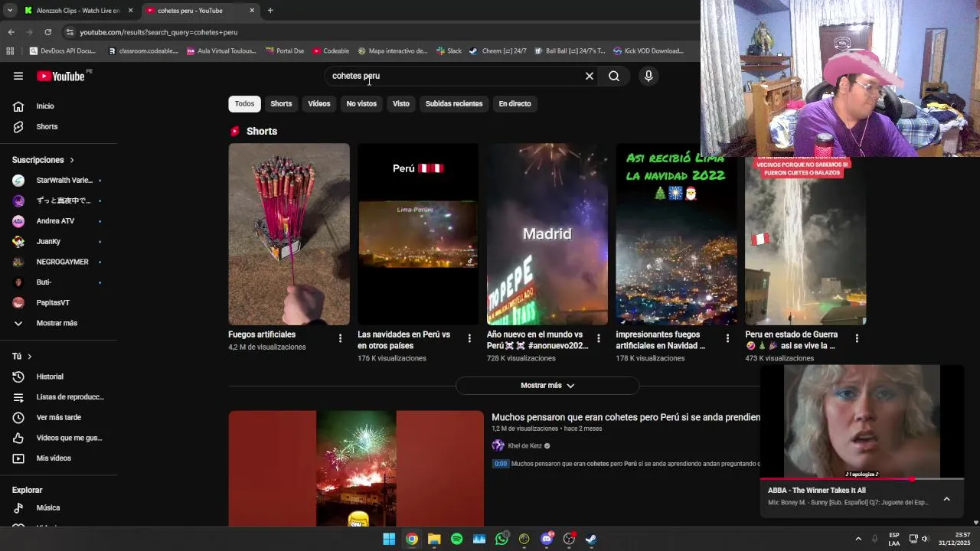Screen dimensions: 980x551
Task: Open the DevDocs API bookmark
Action: [x=63, y=51]
